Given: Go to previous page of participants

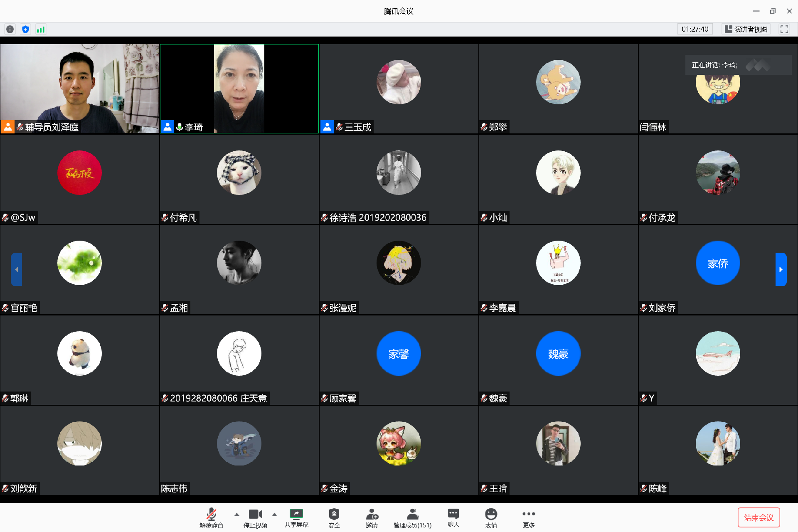Looking at the screenshot, I should pyautogui.click(x=17, y=269).
